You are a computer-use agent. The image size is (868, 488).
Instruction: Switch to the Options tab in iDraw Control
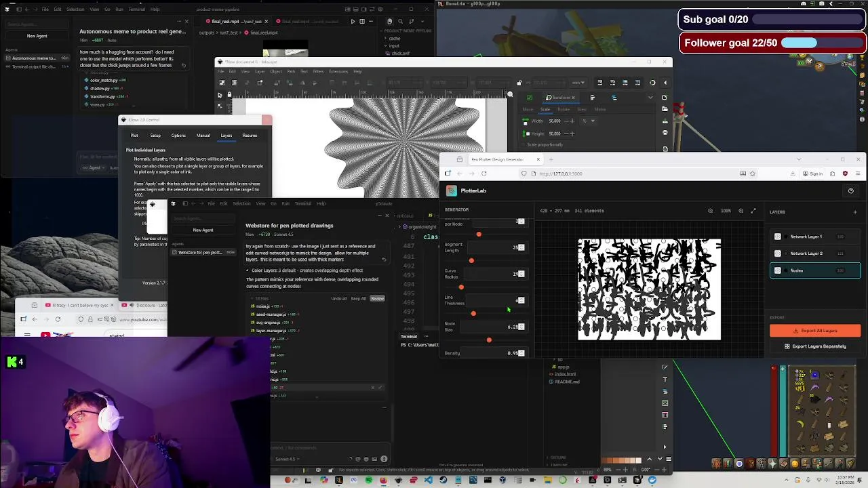(x=178, y=136)
